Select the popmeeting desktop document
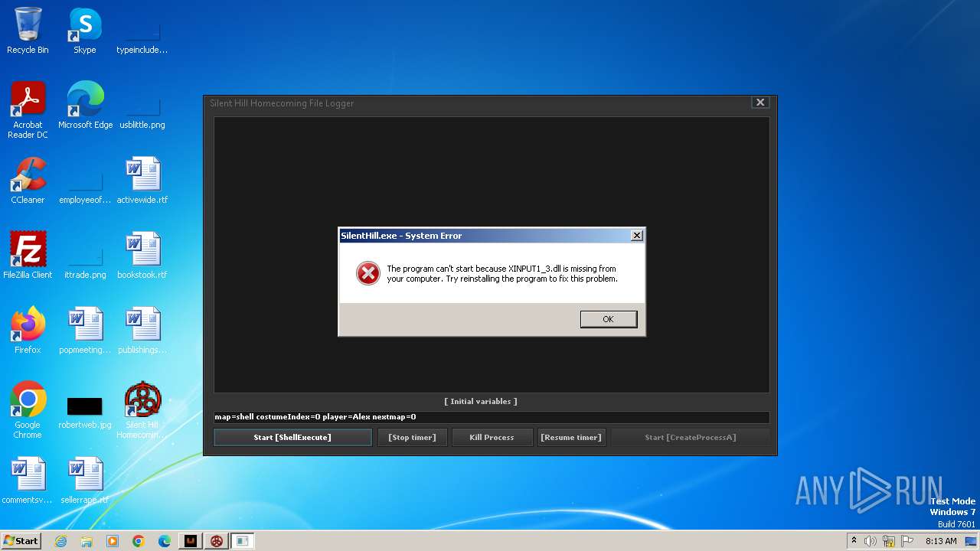The width and height of the screenshot is (980, 551). 85,331
